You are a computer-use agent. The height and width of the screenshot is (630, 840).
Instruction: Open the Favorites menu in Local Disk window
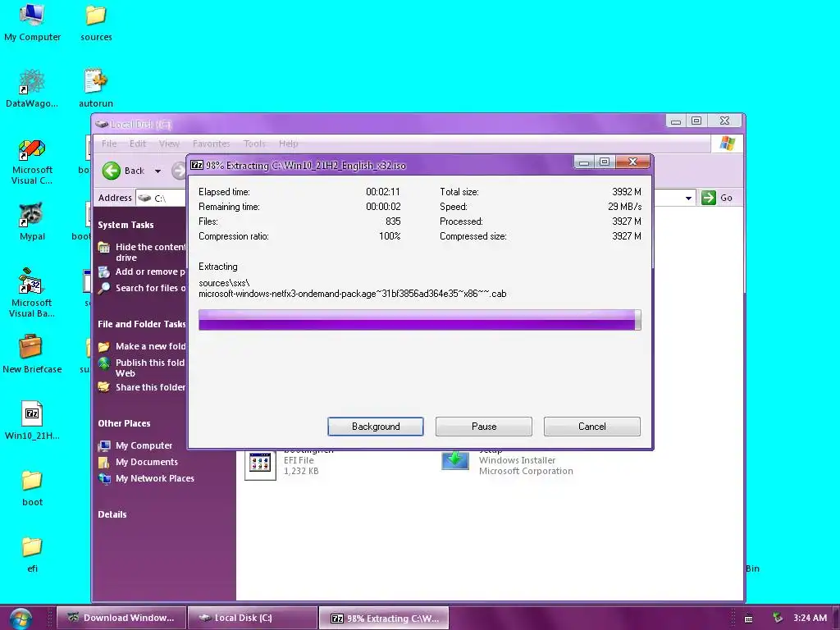[212, 144]
